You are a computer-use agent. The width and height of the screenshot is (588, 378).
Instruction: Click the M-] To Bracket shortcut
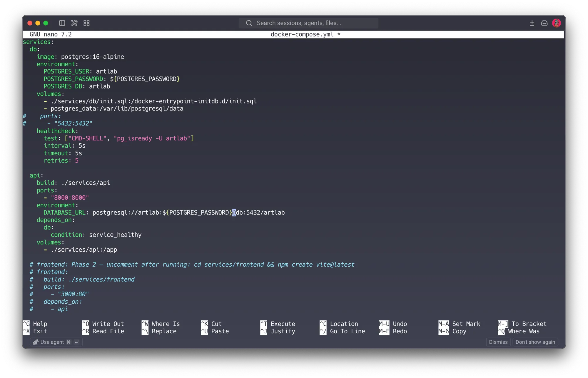(522, 324)
